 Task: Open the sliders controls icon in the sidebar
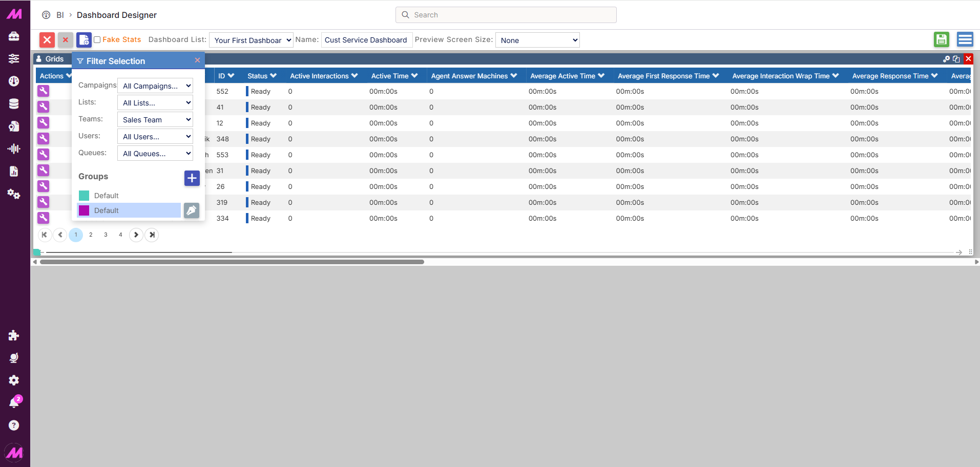point(14,59)
